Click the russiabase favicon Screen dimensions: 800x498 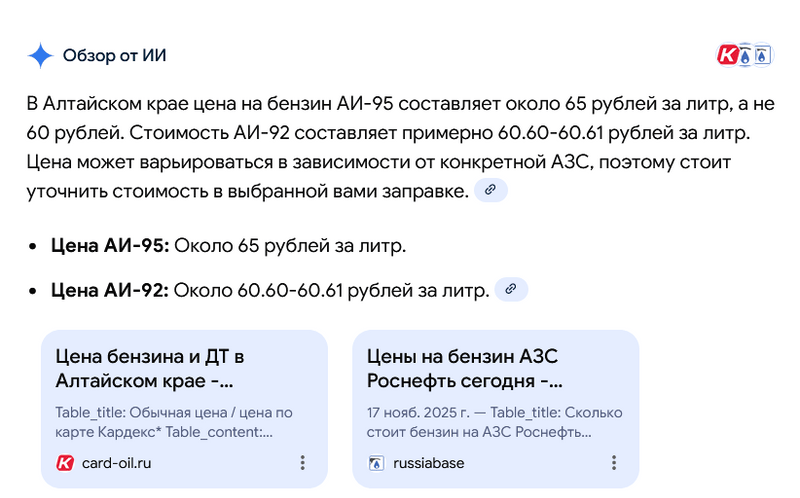(x=377, y=463)
